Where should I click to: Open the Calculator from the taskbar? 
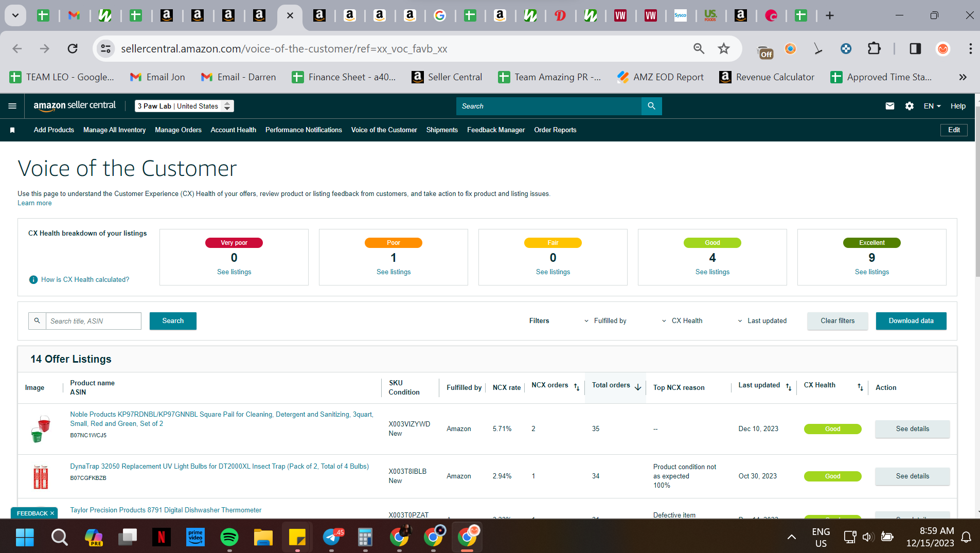tap(365, 538)
